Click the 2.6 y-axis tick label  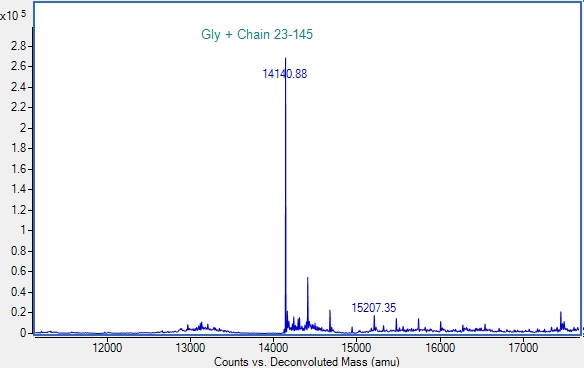(x=19, y=66)
